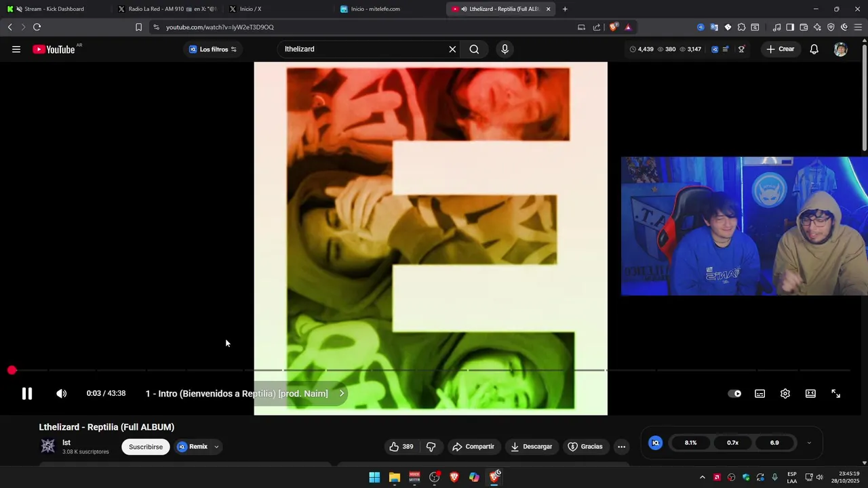Open player settings gear

coord(785,394)
